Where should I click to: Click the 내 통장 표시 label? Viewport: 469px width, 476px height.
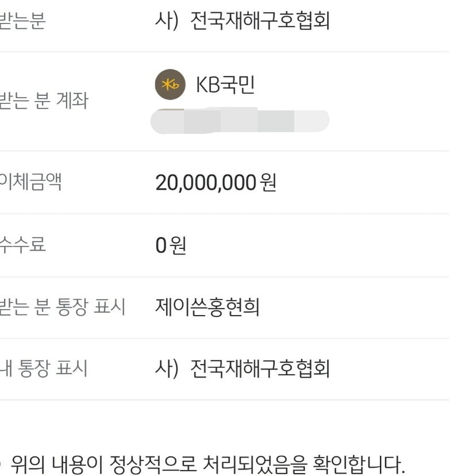(44, 368)
